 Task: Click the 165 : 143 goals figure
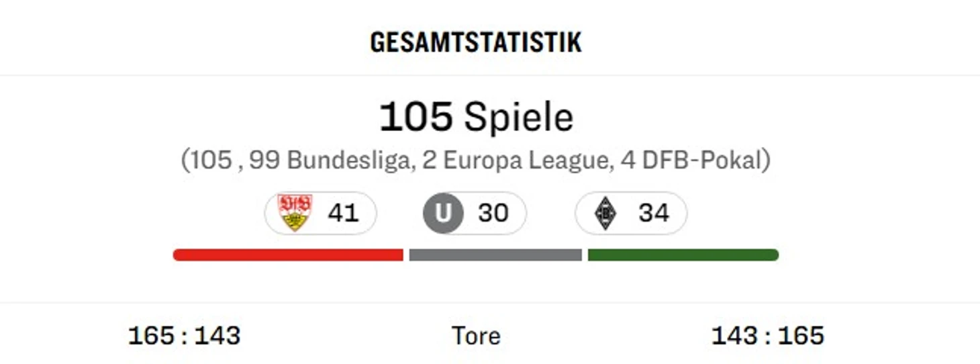pos(184,336)
